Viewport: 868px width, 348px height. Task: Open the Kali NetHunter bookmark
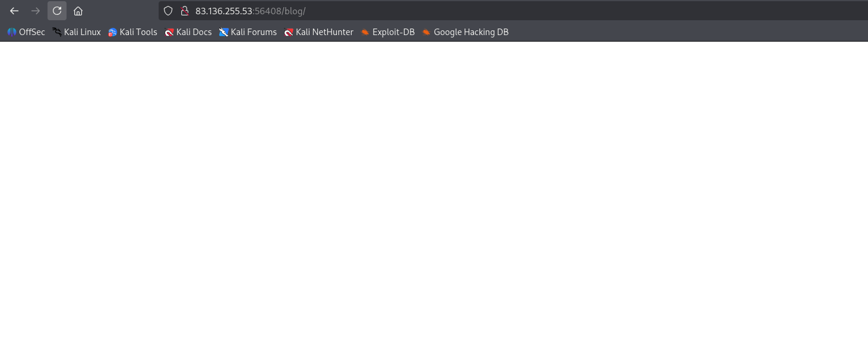pyautogui.click(x=319, y=32)
